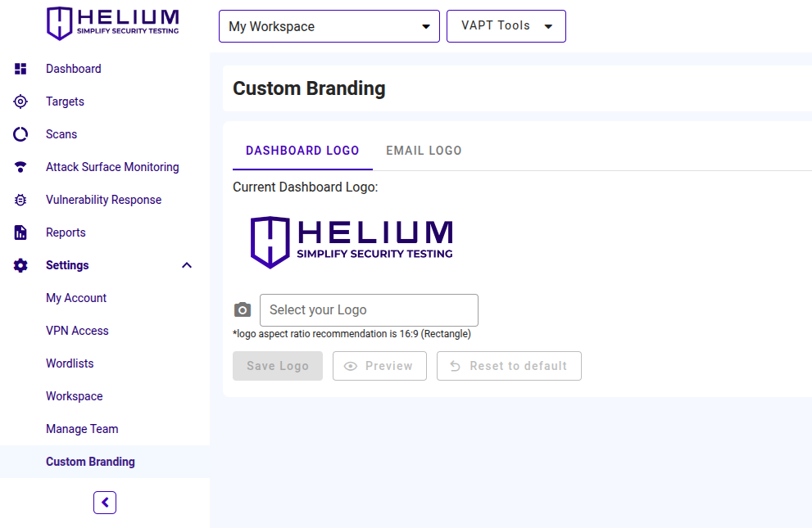This screenshot has width=812, height=528.
Task: Select the Targets crosshair icon
Action: (x=20, y=102)
